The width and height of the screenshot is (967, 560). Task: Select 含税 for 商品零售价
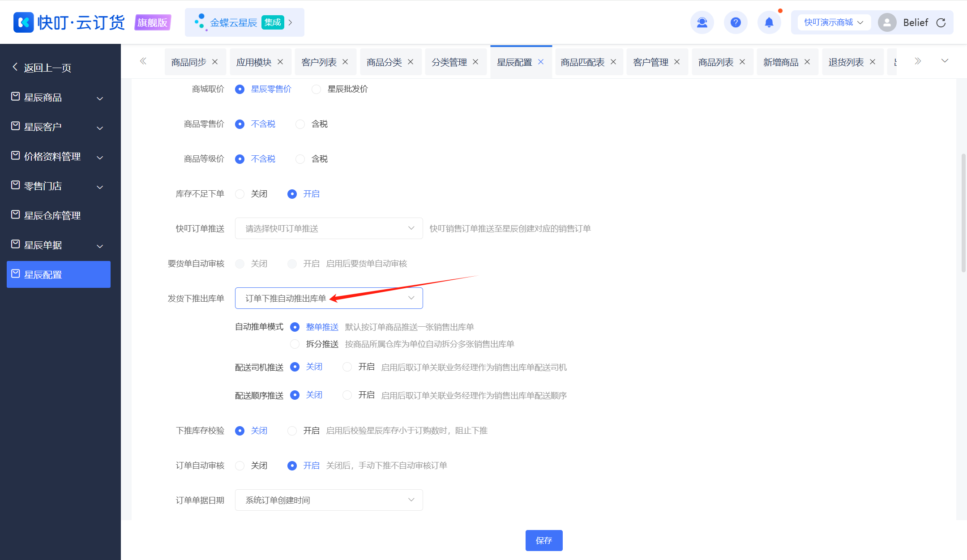click(x=300, y=124)
